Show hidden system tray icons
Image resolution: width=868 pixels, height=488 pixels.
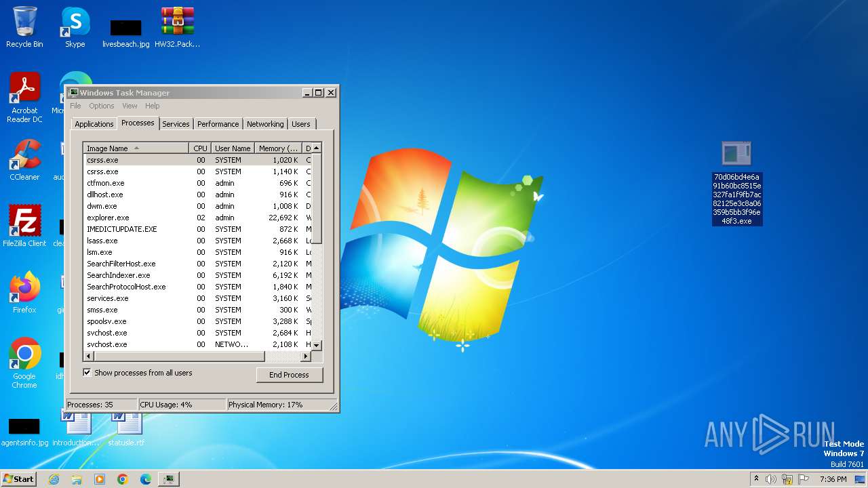click(756, 479)
